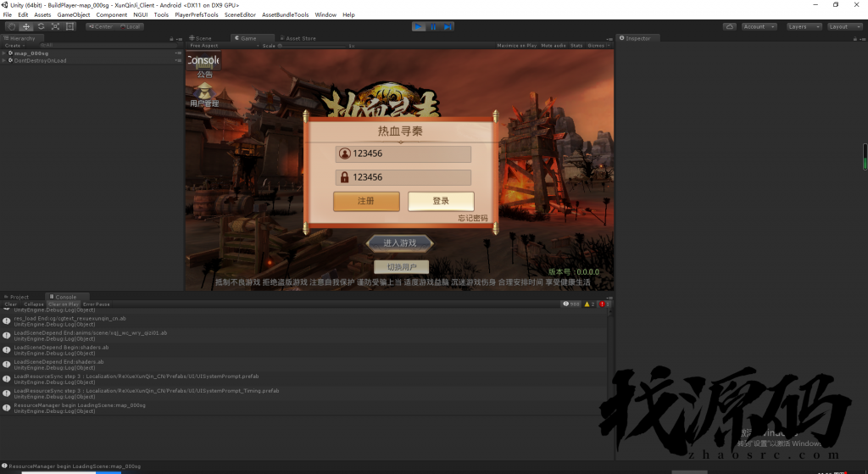The width and height of the screenshot is (868, 474).
Task: Open the Layers dropdown
Action: (804, 26)
